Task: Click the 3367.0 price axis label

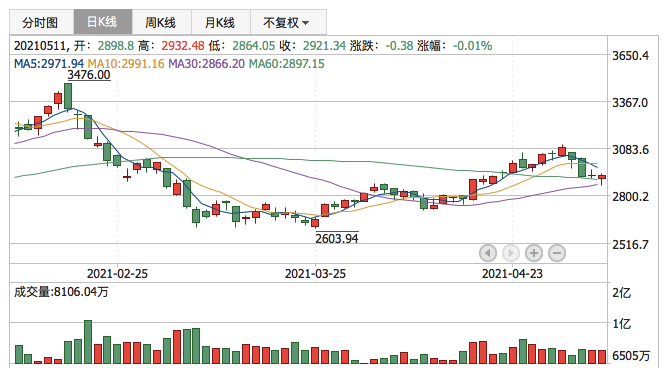Action: pos(631,103)
